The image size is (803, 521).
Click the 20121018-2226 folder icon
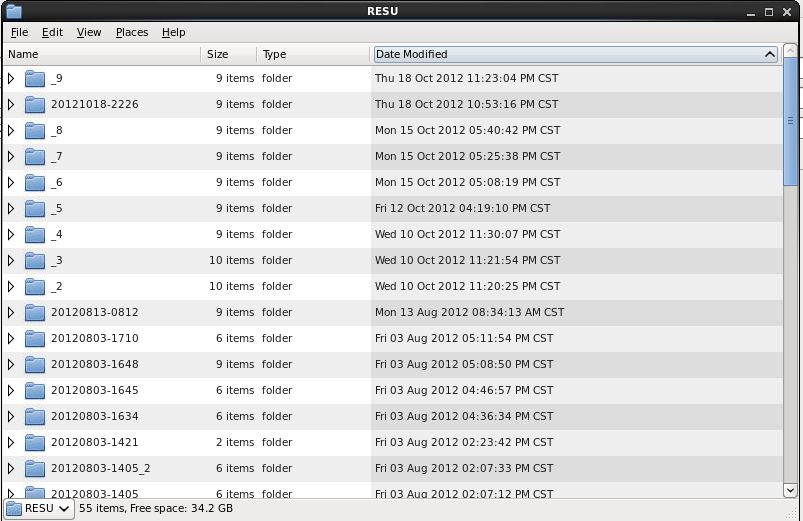tap(35, 104)
